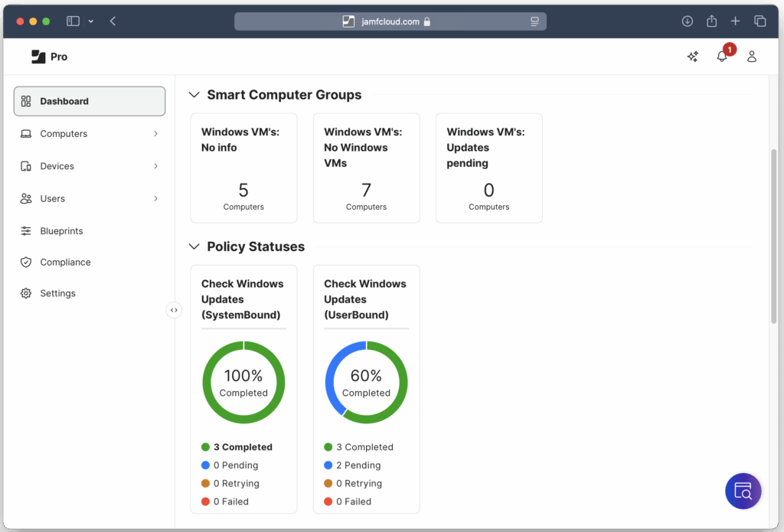Screen dimensions: 784x532
Task: Click the floating search help button
Action: (743, 491)
